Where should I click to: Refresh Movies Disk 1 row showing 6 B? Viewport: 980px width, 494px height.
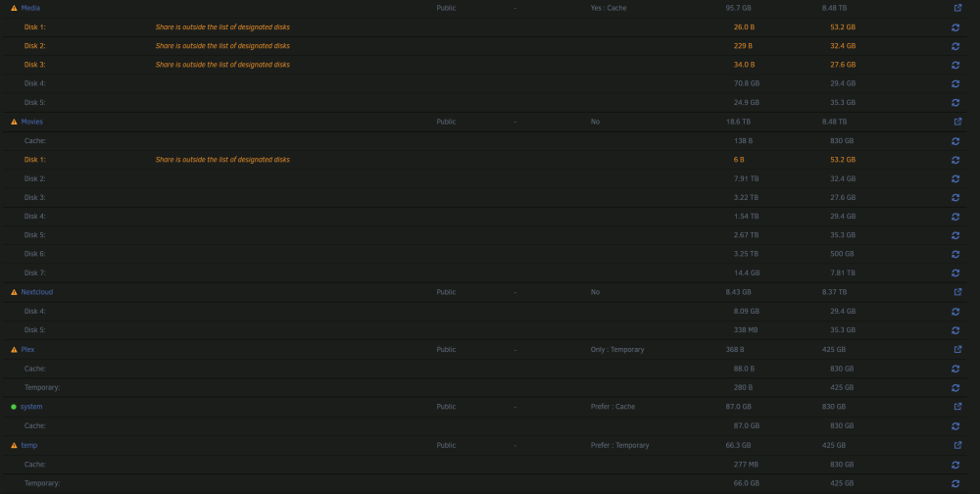point(955,160)
